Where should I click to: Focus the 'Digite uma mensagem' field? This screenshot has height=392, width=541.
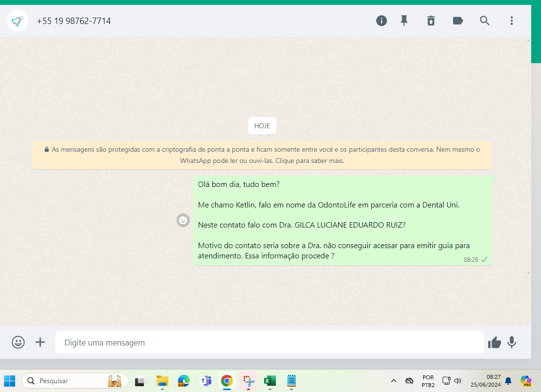[x=269, y=342]
